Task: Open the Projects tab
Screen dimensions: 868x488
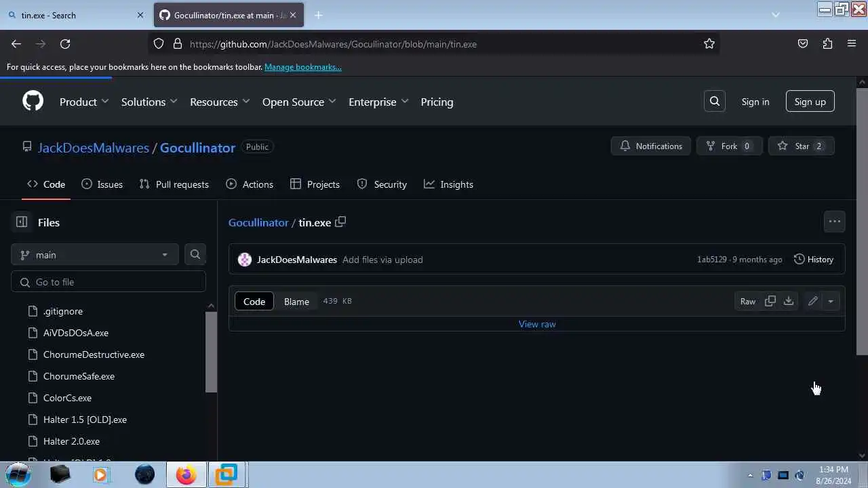Action: 315,184
